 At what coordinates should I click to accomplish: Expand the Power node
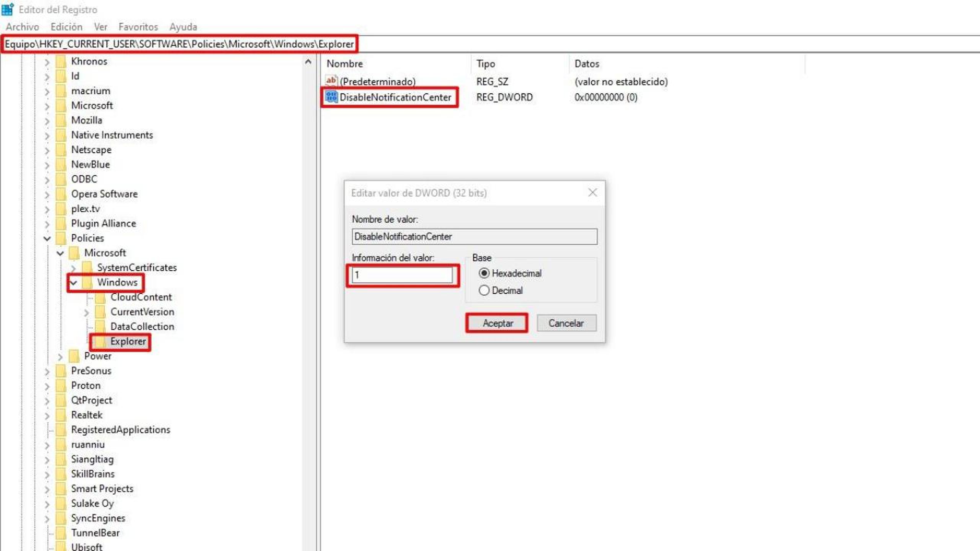coord(60,357)
